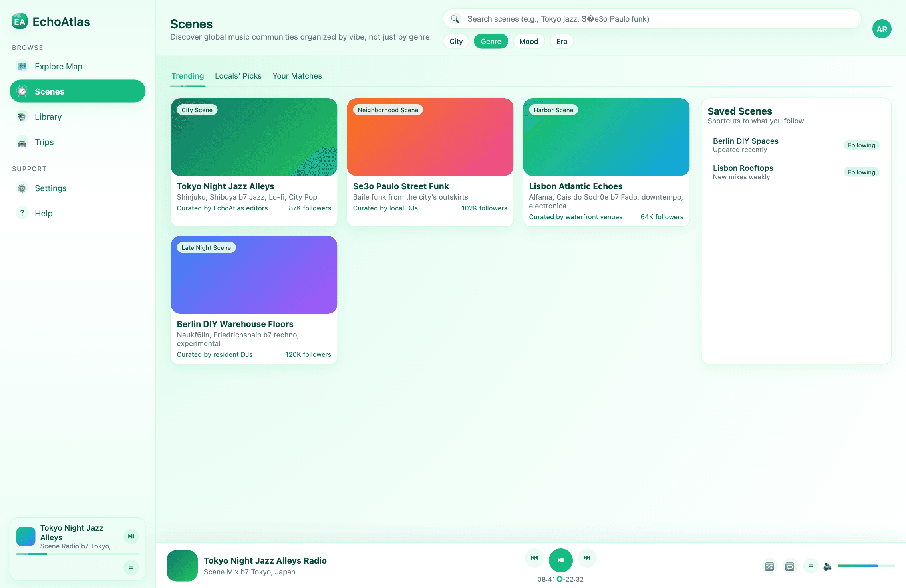Switch to the Locals' Picks tab
The height and width of the screenshot is (588, 906).
coord(238,76)
